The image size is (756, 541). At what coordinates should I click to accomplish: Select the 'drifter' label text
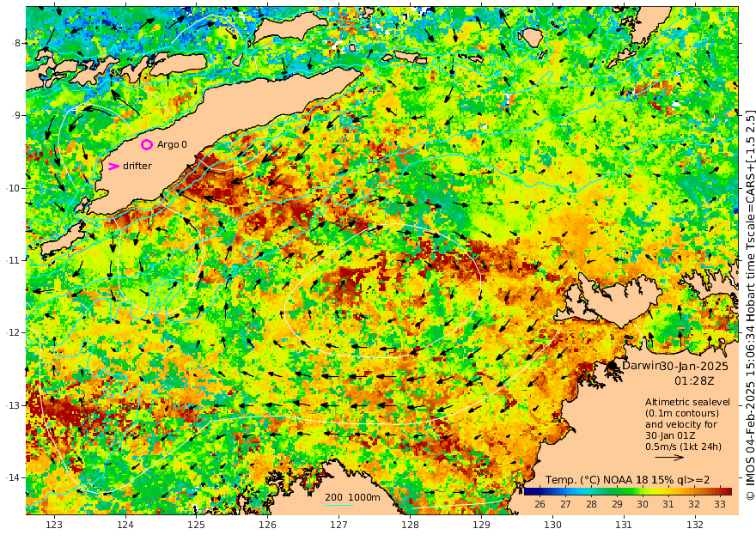[137, 166]
